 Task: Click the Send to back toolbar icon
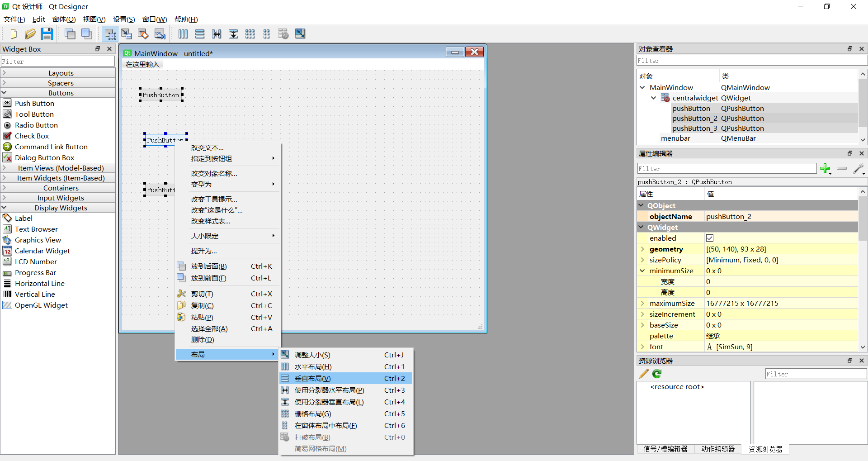70,34
